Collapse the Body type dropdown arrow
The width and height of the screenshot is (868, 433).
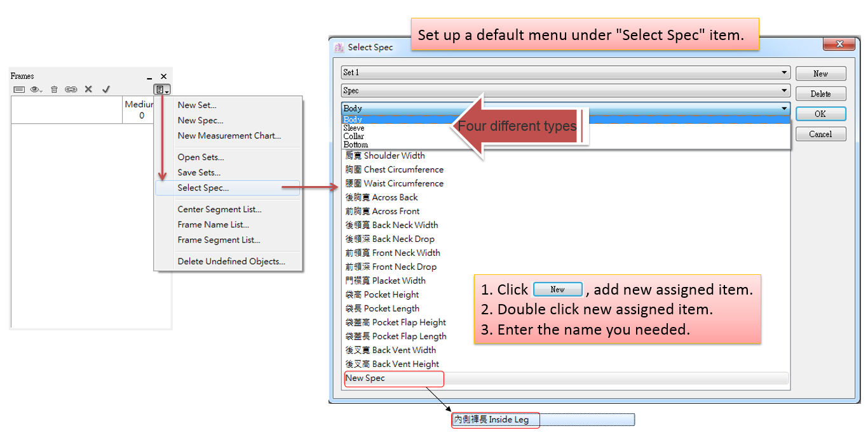785,109
